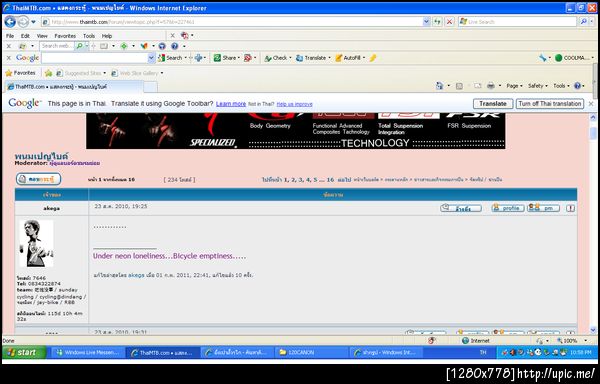Screen dimensions: 600x384
Task: Click Turn off Thai translation button
Action: pos(550,104)
